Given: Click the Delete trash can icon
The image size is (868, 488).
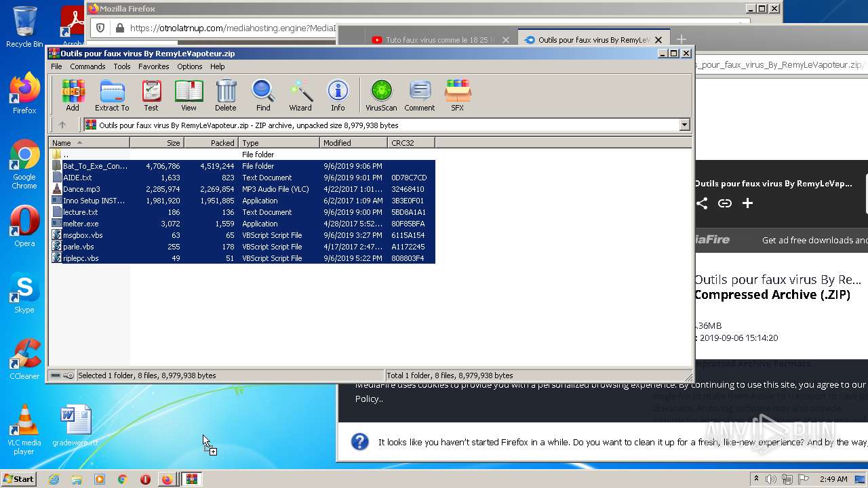Looking at the screenshot, I should click(x=226, y=96).
